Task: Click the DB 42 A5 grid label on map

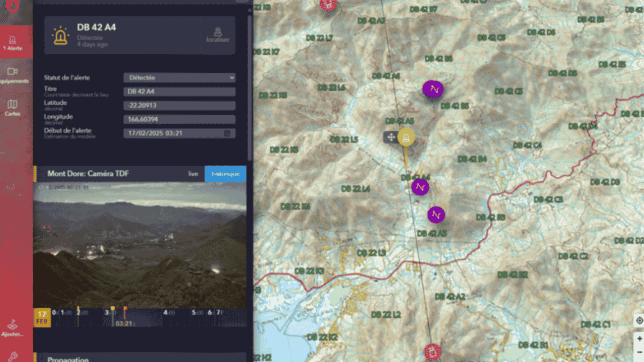Action: click(399, 121)
